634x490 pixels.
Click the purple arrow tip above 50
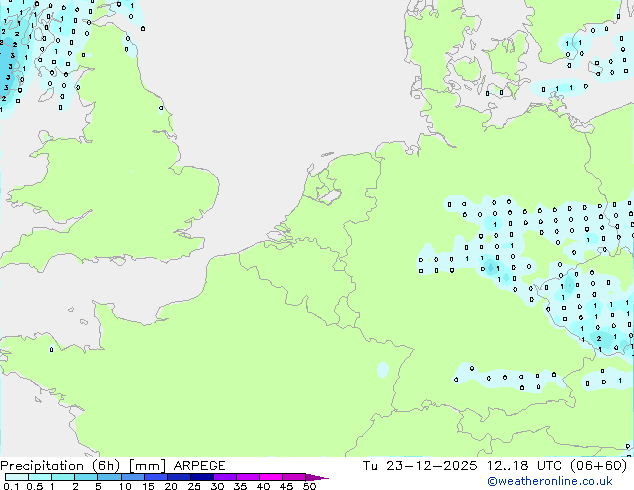point(317,477)
